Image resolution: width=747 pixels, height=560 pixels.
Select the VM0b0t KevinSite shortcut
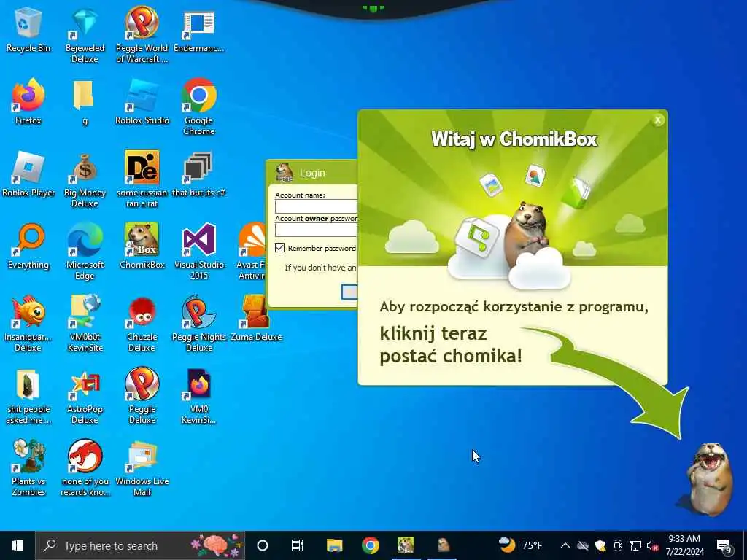pos(85,324)
